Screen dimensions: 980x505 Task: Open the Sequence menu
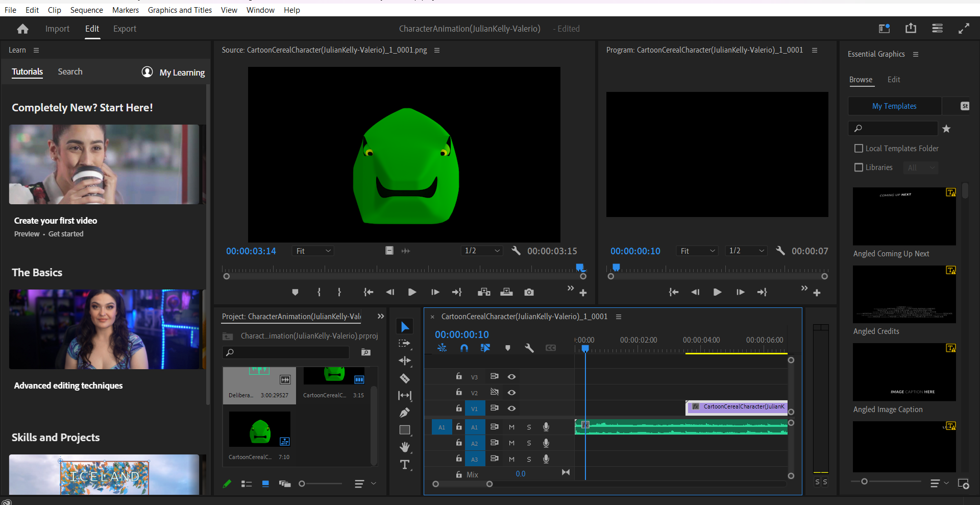coord(86,10)
